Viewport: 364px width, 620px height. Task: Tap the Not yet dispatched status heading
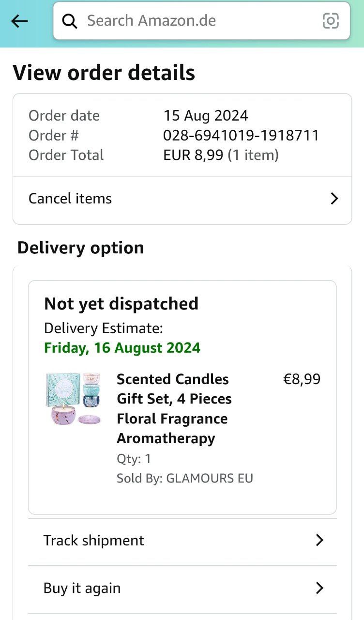(121, 304)
